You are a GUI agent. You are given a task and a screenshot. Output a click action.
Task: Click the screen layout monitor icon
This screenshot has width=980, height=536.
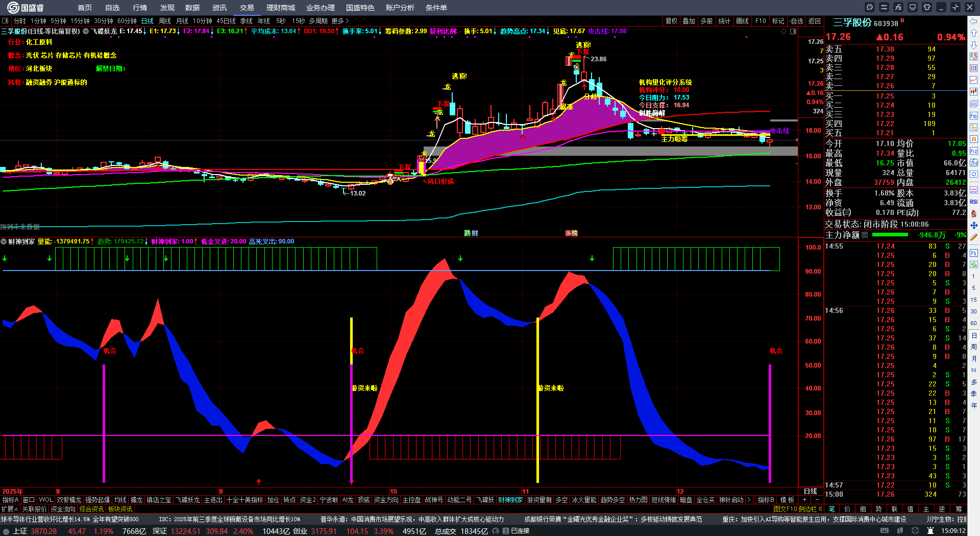(913, 7)
